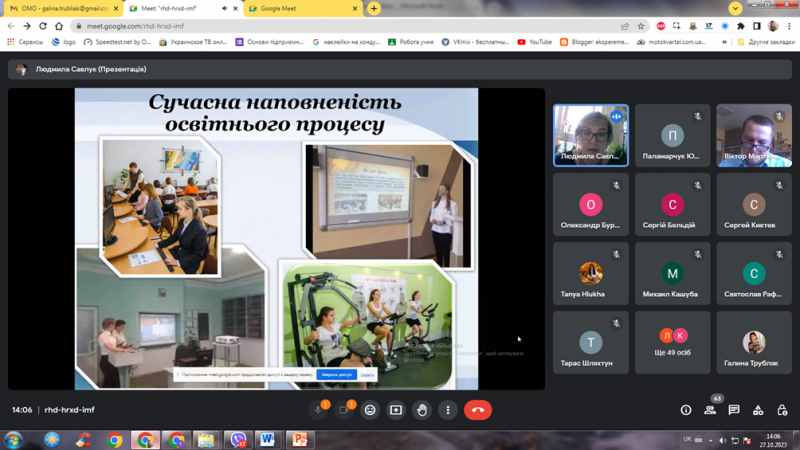
Task: Open Viber from the taskbar
Action: 238,440
